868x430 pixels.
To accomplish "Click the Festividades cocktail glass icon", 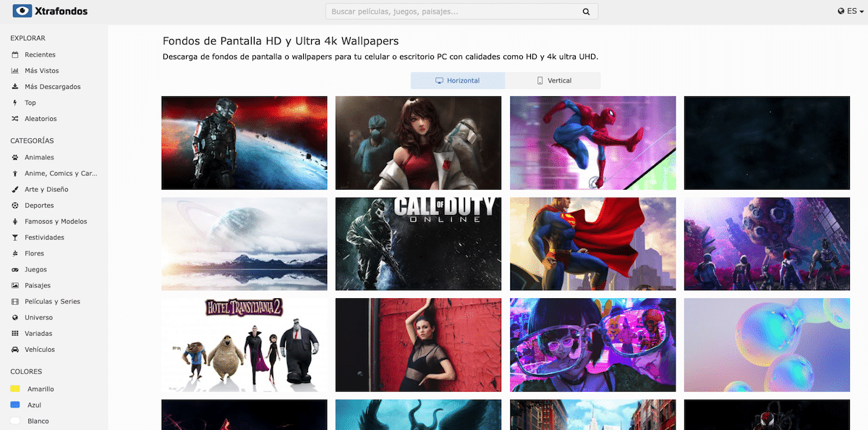I will (15, 237).
